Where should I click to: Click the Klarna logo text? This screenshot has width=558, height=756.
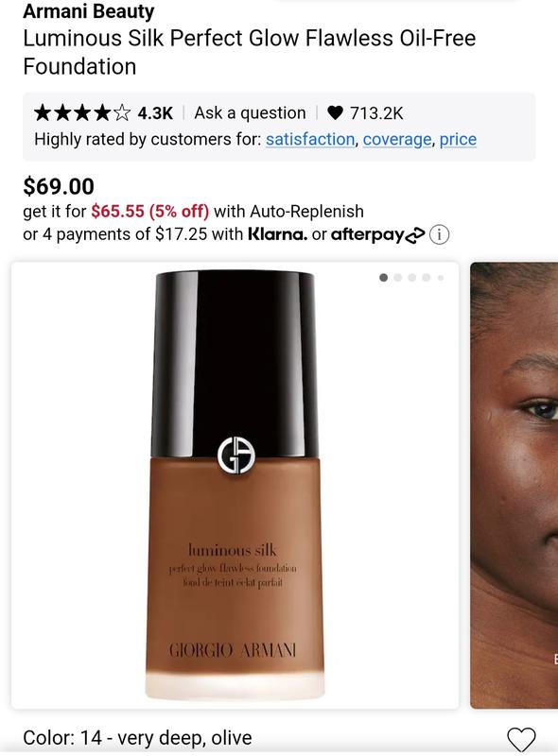277,234
